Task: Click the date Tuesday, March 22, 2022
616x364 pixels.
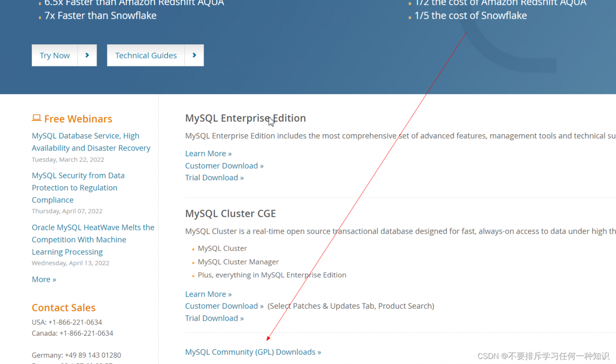Action: coord(68,160)
